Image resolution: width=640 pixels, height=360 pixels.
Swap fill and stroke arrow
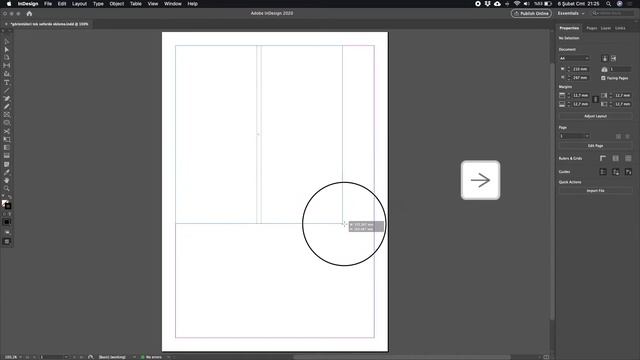[x=10, y=198]
